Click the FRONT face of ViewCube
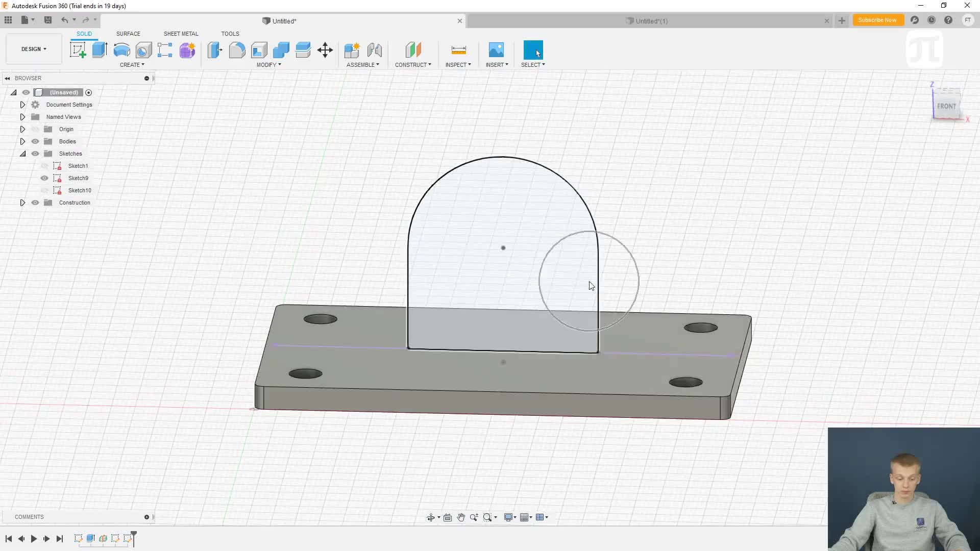Screen dimensions: 980x551 (x=946, y=106)
